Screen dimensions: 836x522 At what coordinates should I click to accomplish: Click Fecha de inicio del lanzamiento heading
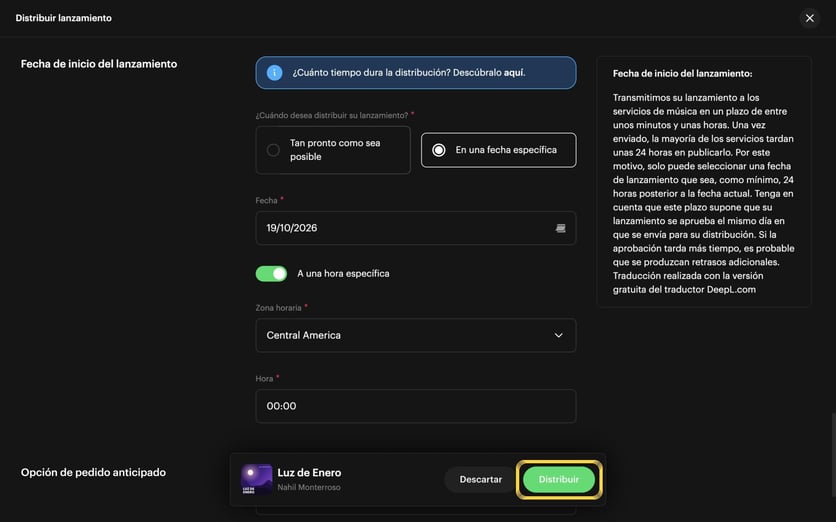point(99,64)
